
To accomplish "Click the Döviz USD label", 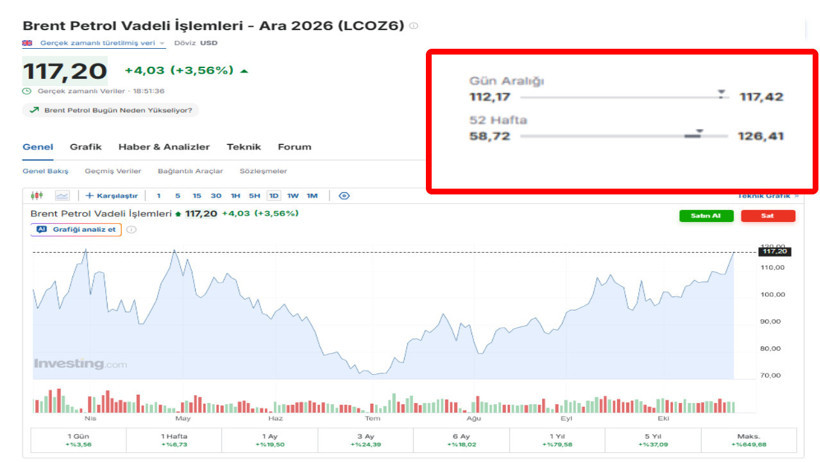I will (x=196, y=43).
